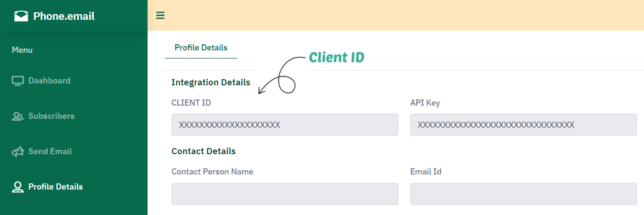The height and width of the screenshot is (215, 644).
Task: Open the Send Email menu entry
Action: coord(50,151)
